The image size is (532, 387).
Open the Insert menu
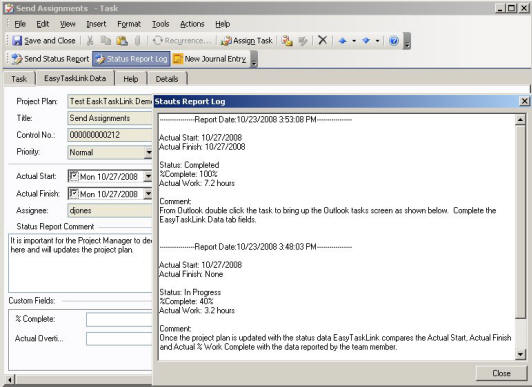pos(96,24)
